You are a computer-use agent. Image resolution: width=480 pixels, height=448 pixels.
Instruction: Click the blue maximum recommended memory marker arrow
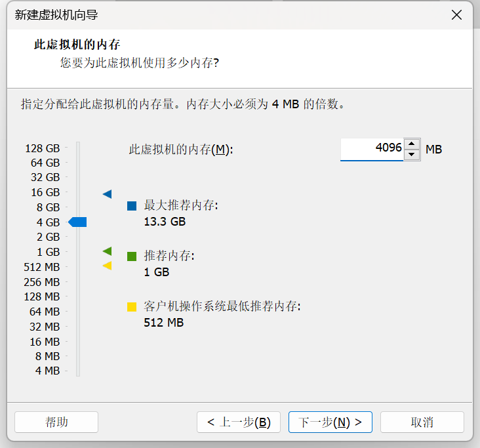tap(107, 194)
